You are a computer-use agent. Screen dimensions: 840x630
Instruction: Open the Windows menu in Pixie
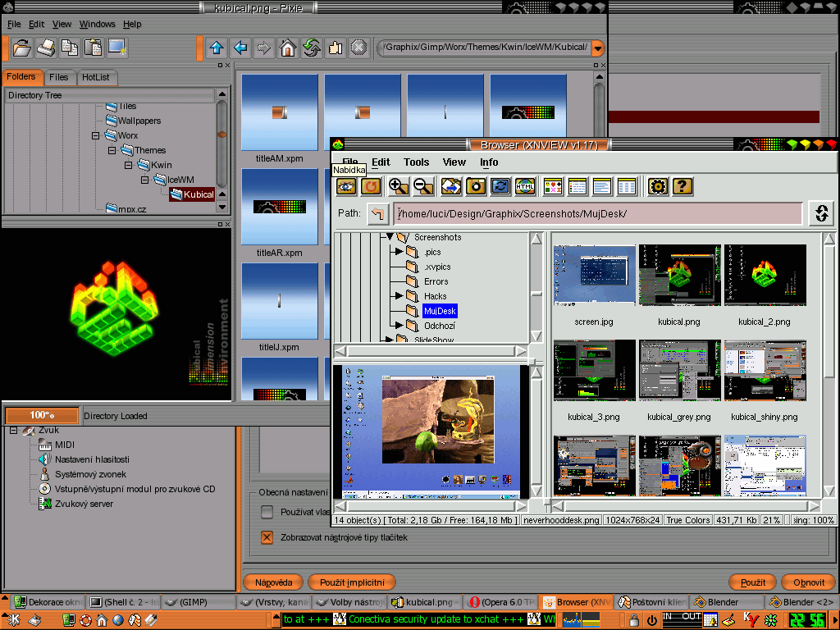pos(97,24)
